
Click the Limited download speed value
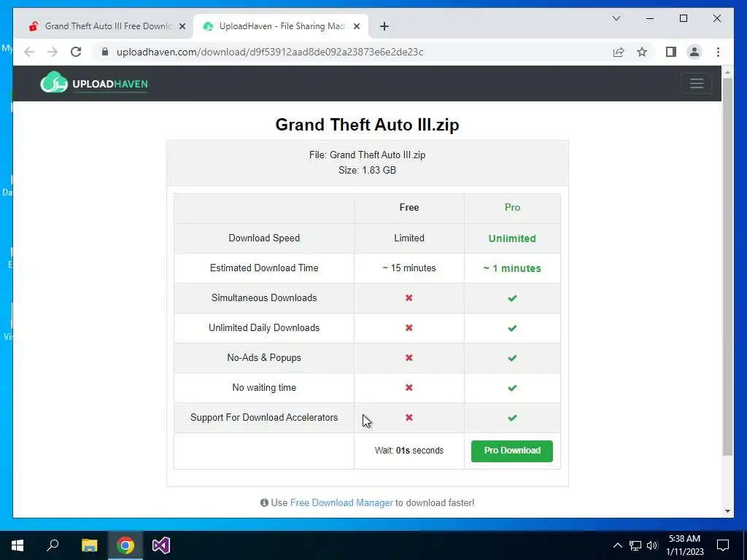click(409, 238)
